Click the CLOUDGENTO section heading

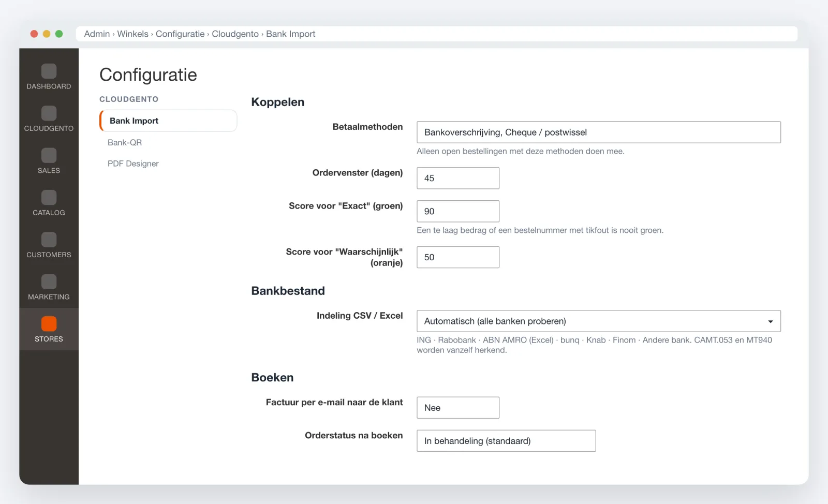pos(129,99)
